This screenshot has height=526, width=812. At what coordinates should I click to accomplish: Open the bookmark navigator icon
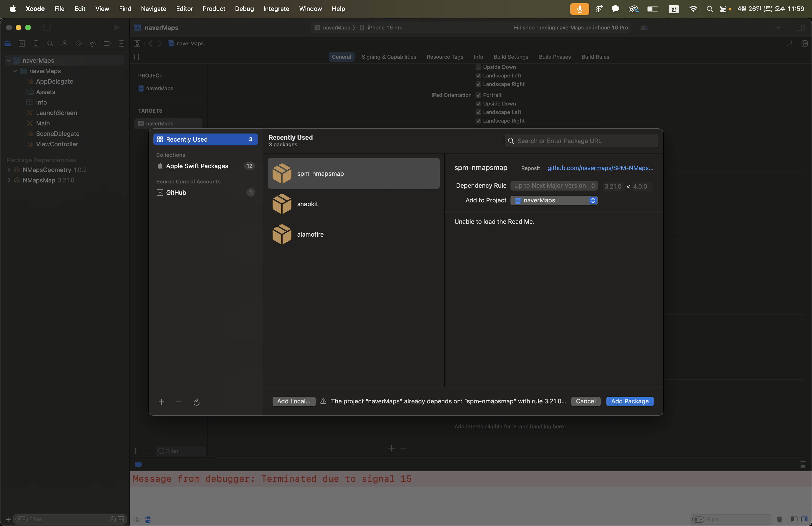coord(36,43)
